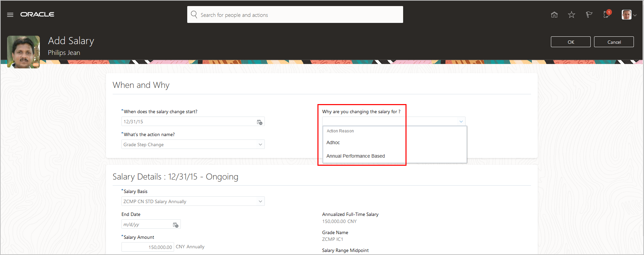The width and height of the screenshot is (644, 255).
Task: Focus the Salary Amount field
Action: point(148,247)
